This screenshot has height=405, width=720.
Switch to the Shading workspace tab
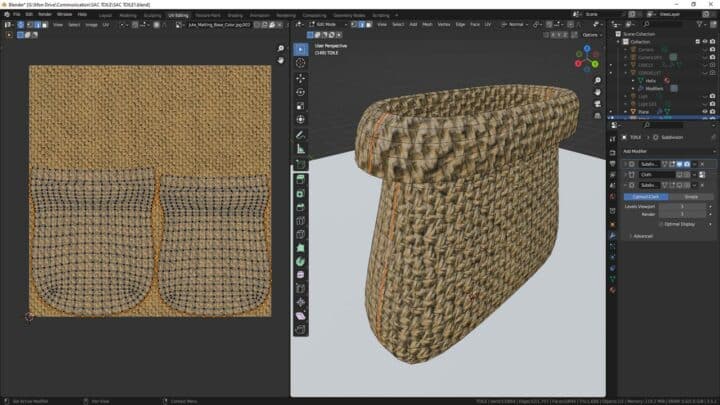click(x=235, y=15)
